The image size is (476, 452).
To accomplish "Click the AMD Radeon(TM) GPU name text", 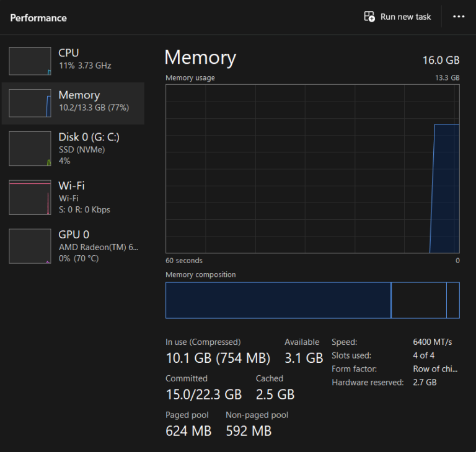I will pyautogui.click(x=99, y=247).
